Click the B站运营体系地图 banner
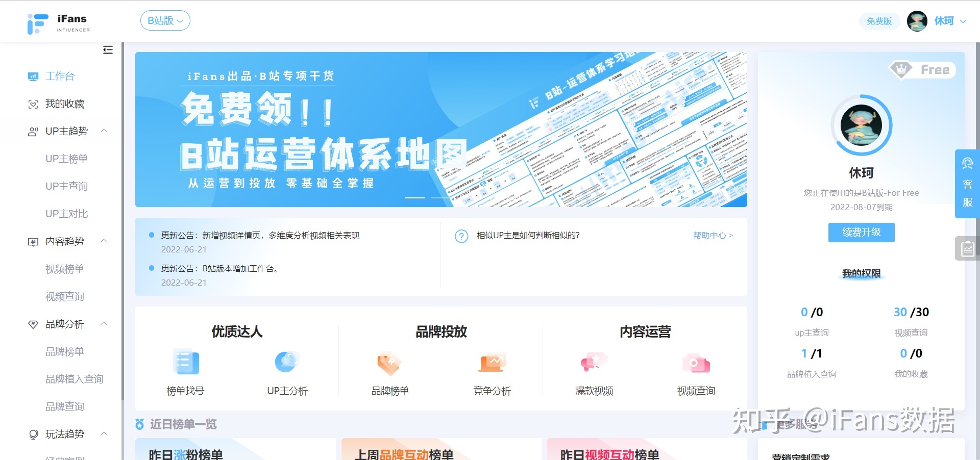 click(441, 130)
